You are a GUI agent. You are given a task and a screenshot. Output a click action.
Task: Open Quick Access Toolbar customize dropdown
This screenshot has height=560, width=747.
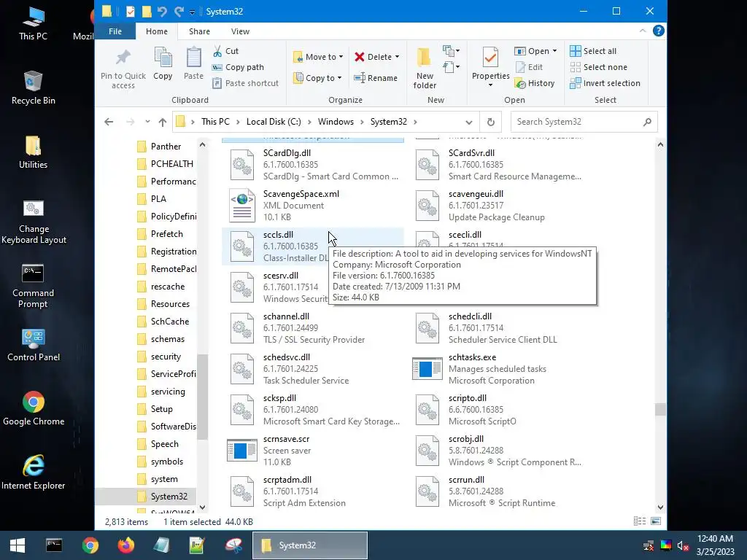point(192,12)
